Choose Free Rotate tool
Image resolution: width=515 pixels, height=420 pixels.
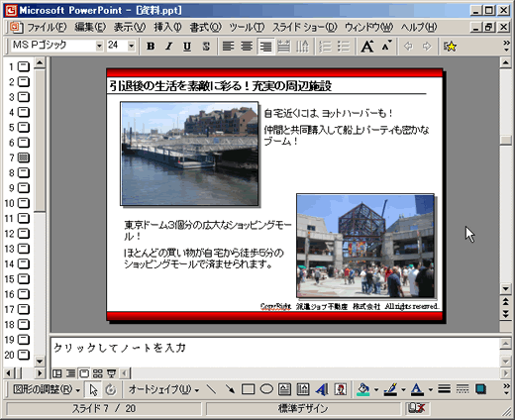click(111, 390)
